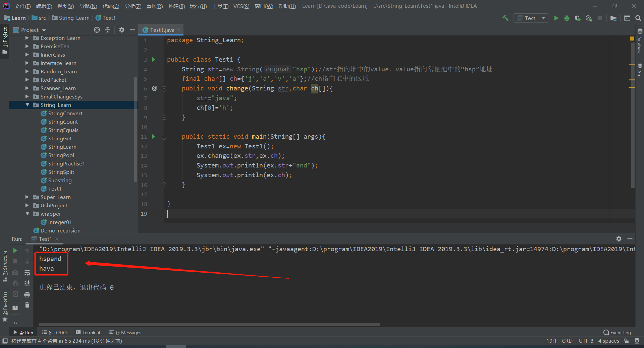Open the Ant side panel
This screenshot has width=644, height=348.
[x=640, y=70]
